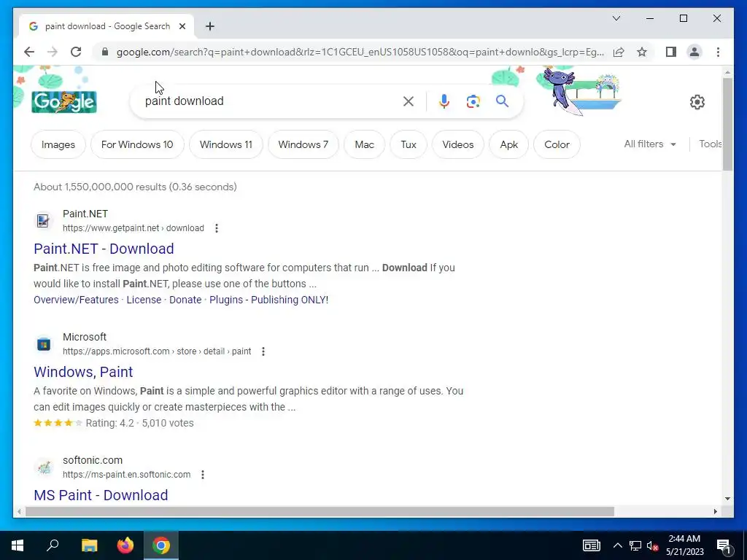Apply the Windows 11 filter chip
Image resolution: width=747 pixels, height=560 pixels.
pos(226,144)
